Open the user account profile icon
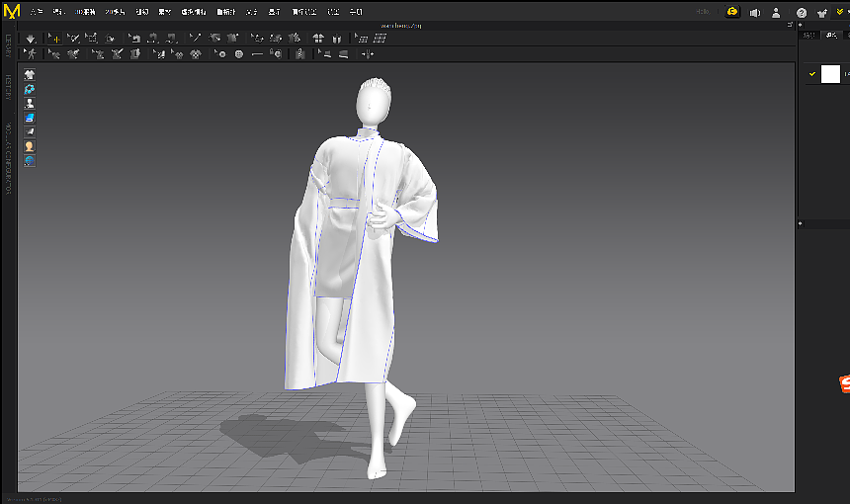 pos(776,13)
